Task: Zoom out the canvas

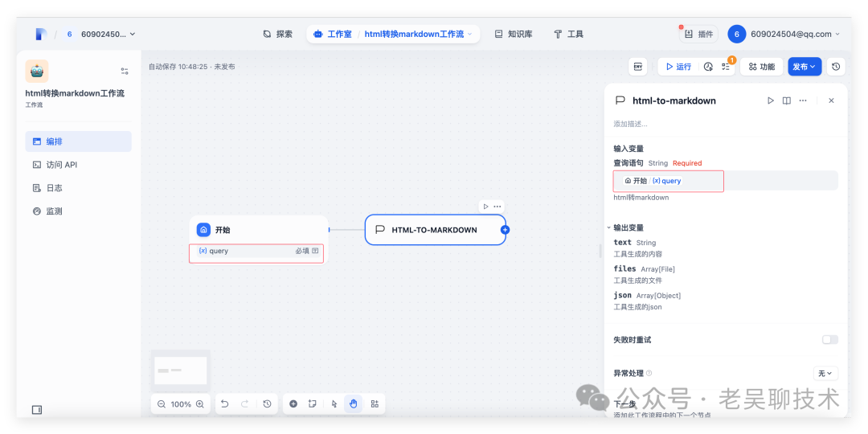Action: [162, 404]
